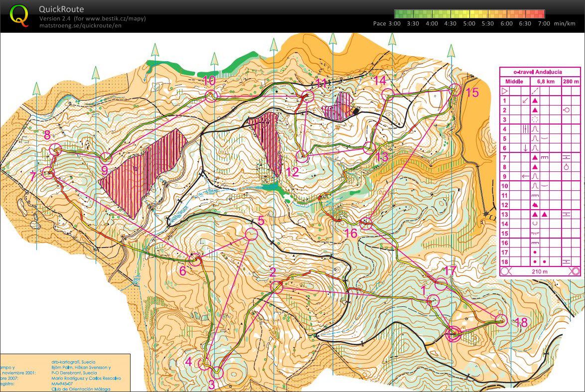
Task: Select control circle 16 on the map
Action: point(366,224)
